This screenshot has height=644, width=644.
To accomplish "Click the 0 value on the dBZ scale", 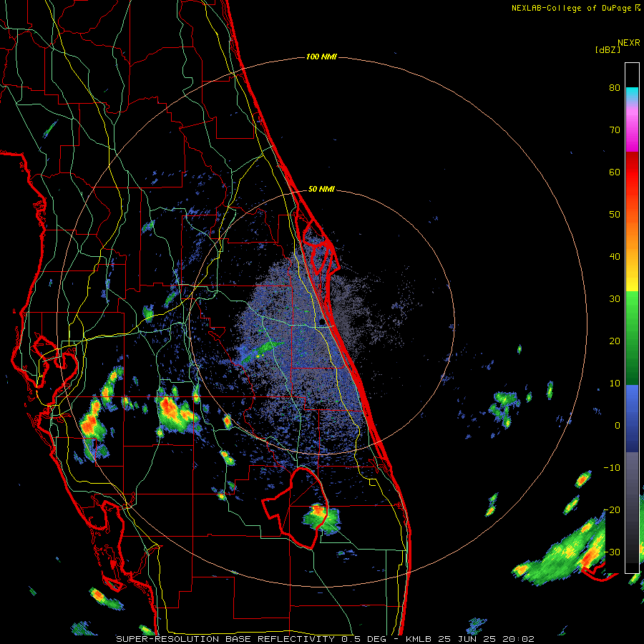I will pos(618,426).
